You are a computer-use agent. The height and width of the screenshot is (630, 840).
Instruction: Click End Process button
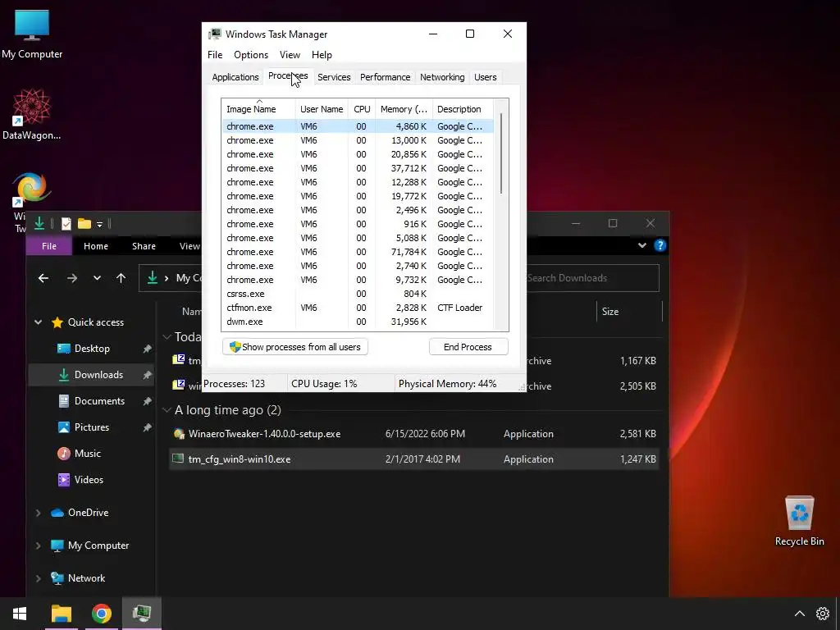[468, 347]
